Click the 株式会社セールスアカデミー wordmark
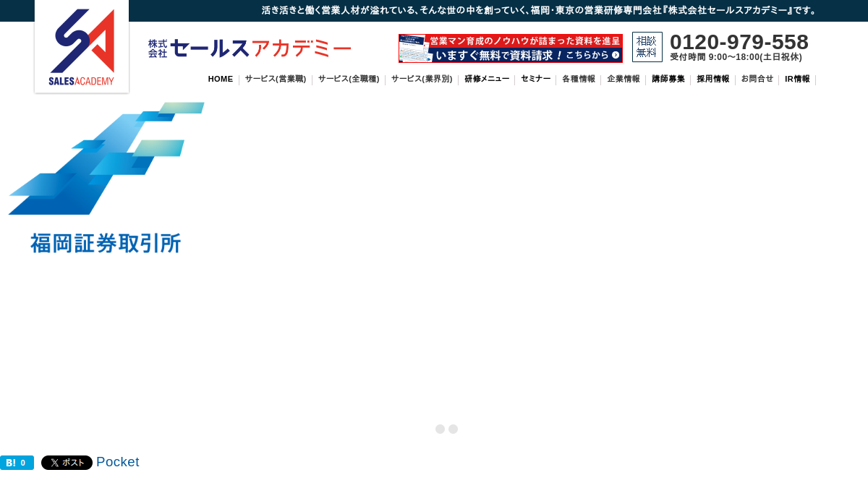This screenshot has height=488, width=868. tap(250, 48)
